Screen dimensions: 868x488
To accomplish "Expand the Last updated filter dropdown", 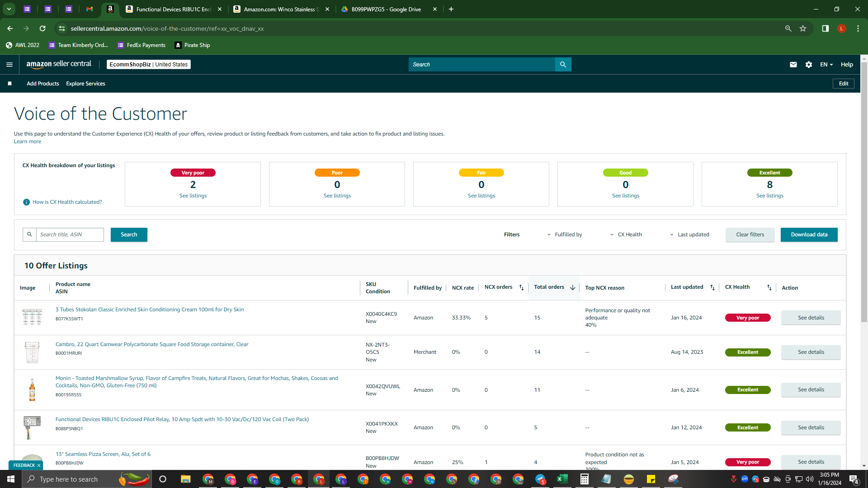I will pos(689,235).
